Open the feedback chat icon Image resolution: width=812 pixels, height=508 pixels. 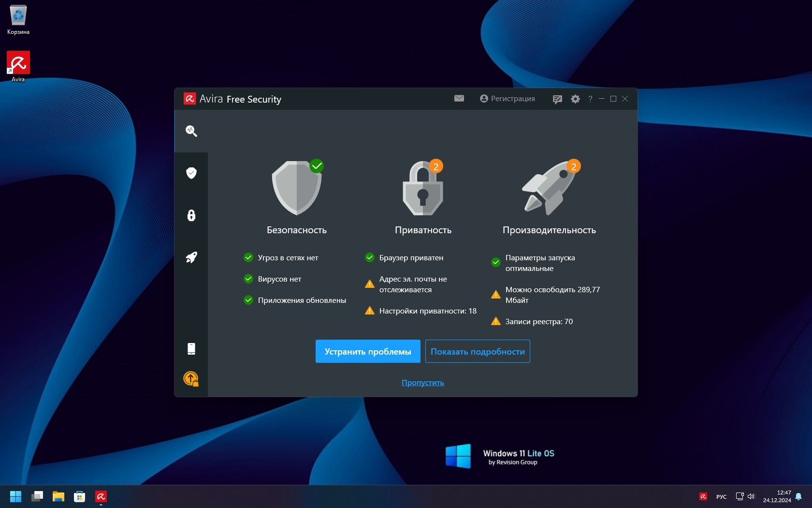coord(557,99)
